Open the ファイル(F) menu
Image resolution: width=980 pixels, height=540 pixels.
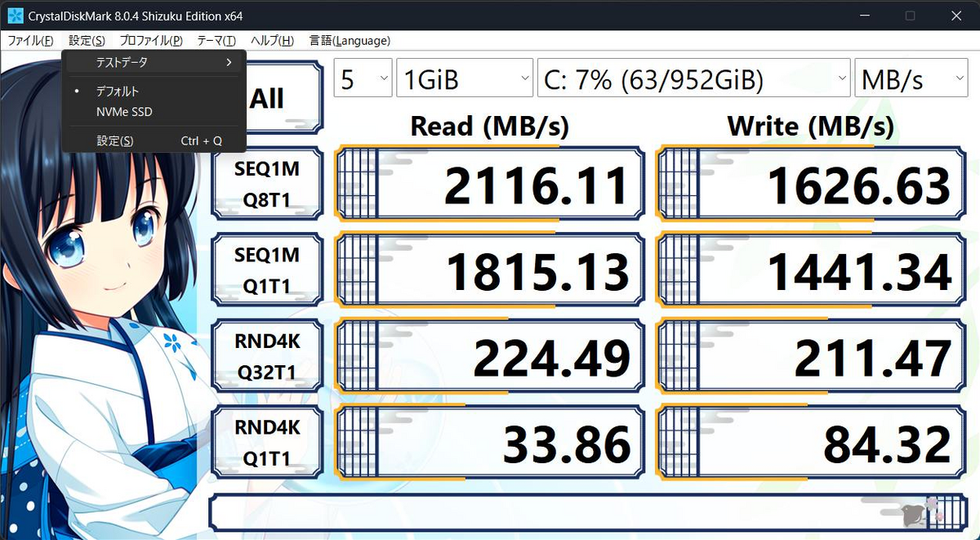coord(30,41)
